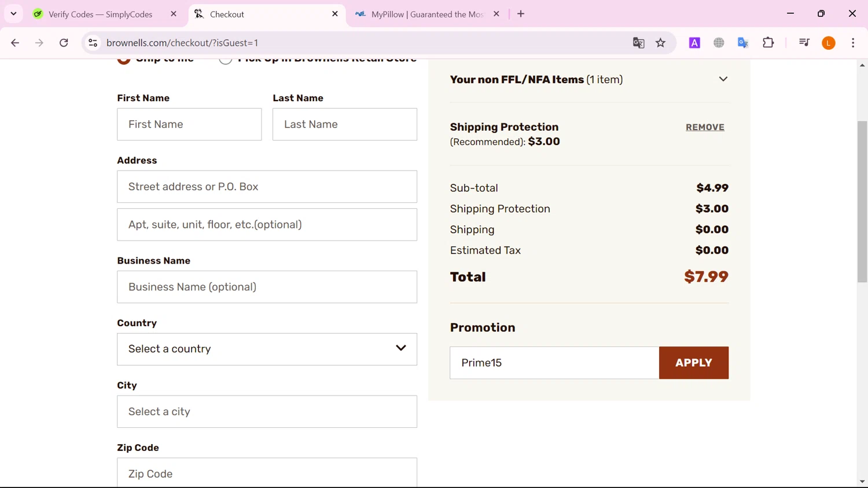
Task: Open the Select a country dropdown
Action: 267,349
